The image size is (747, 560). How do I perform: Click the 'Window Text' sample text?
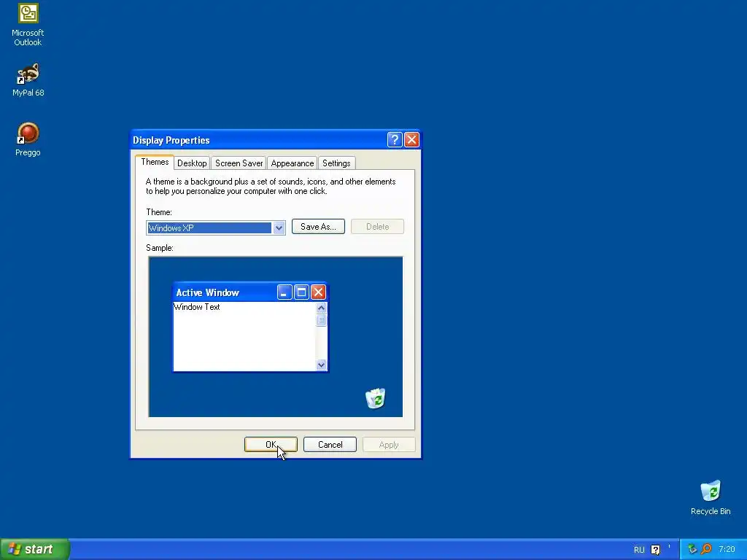197,307
